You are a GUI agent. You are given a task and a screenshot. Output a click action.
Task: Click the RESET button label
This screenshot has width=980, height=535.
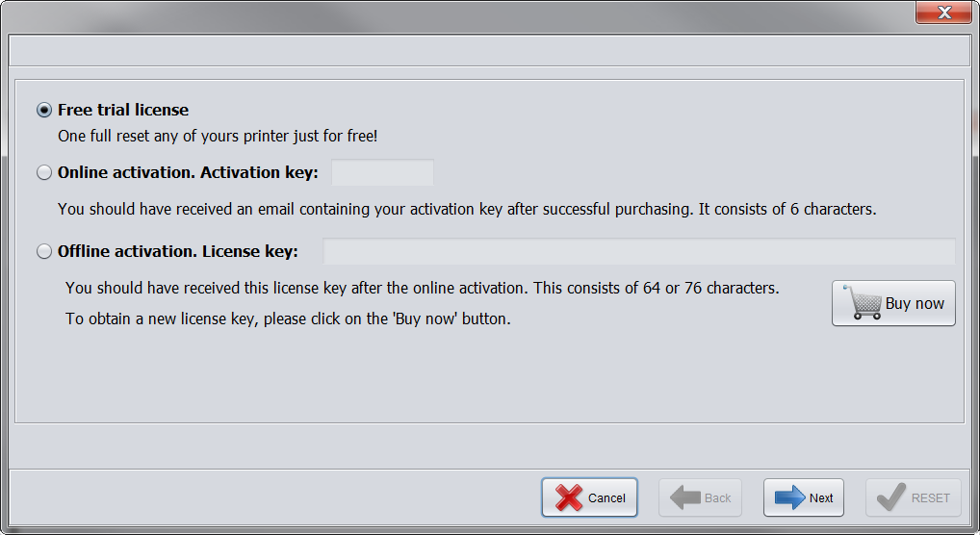pyautogui.click(x=931, y=498)
